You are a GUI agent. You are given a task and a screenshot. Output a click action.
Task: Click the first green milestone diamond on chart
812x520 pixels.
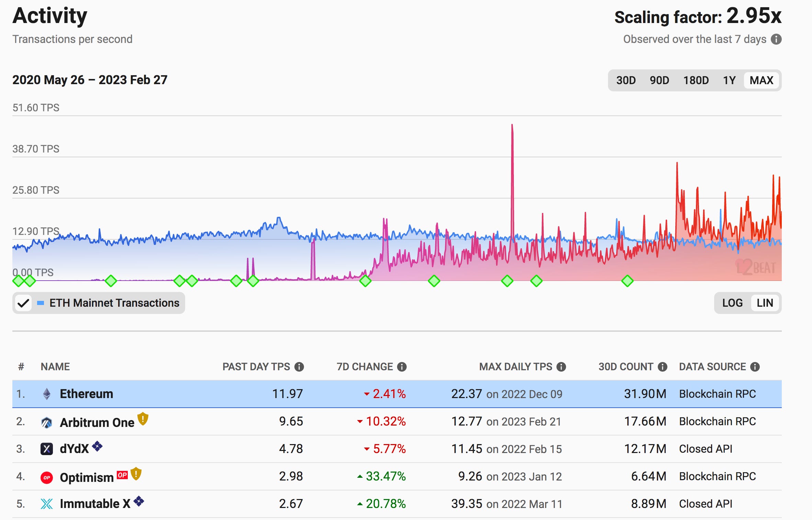pos(19,281)
